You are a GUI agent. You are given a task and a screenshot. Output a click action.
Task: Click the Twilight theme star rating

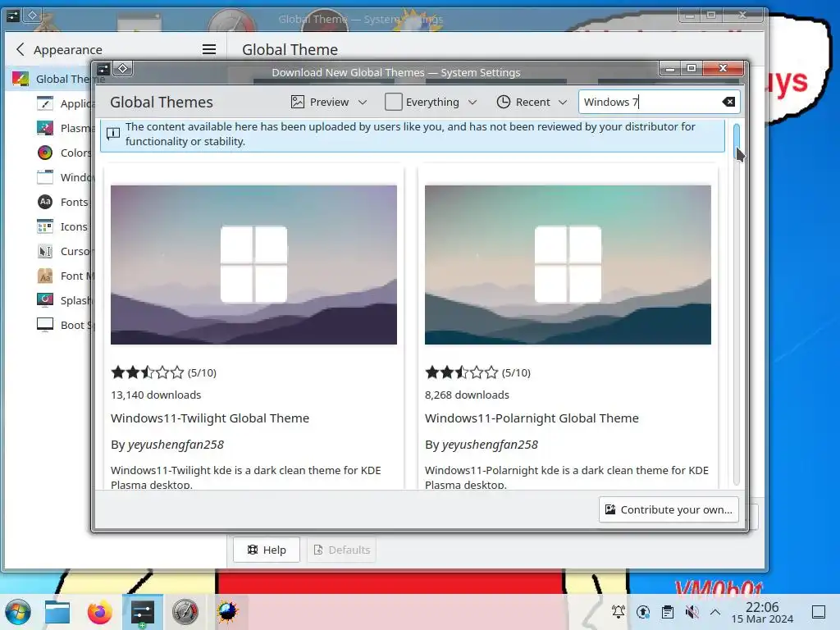click(148, 372)
